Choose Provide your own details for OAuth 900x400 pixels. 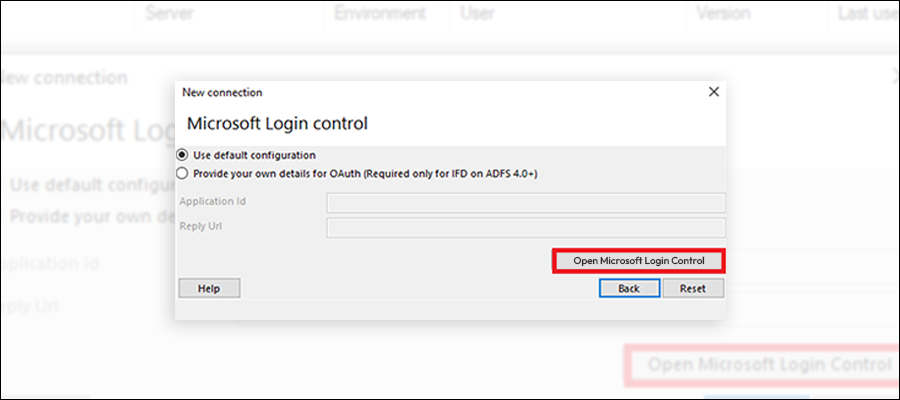tap(358, 173)
